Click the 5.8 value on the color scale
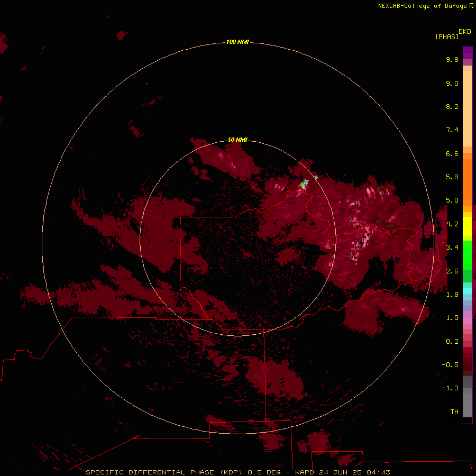 click(x=452, y=177)
